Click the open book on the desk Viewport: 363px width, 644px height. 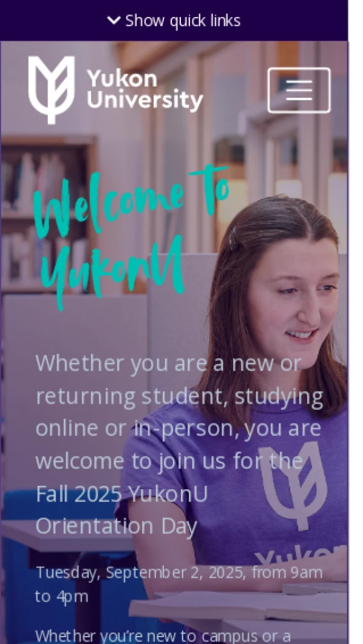click(238, 607)
